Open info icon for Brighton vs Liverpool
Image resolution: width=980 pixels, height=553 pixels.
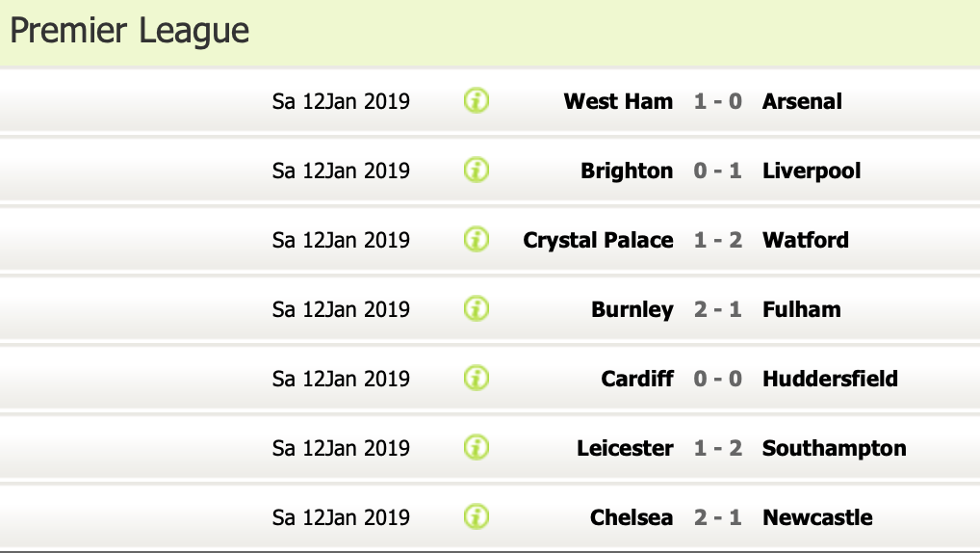pyautogui.click(x=477, y=171)
